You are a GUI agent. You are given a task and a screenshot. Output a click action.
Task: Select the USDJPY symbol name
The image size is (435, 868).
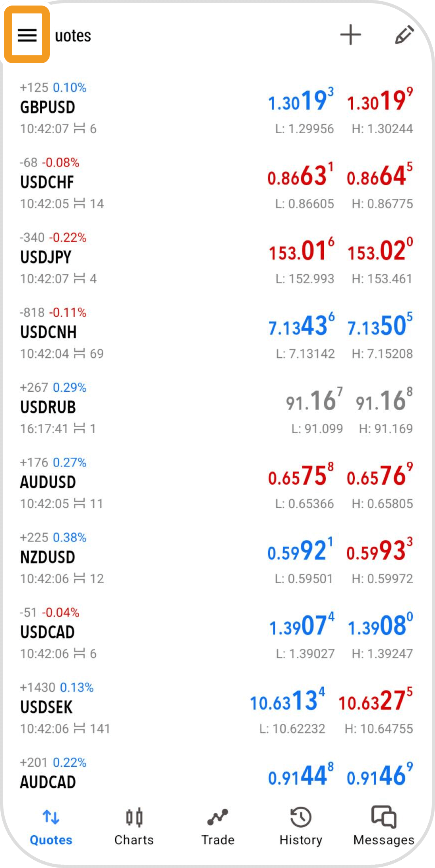tap(46, 257)
